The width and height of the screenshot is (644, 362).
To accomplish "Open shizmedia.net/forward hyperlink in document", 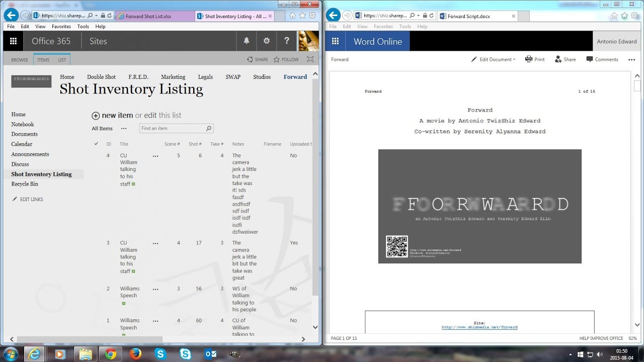I will (479, 327).
